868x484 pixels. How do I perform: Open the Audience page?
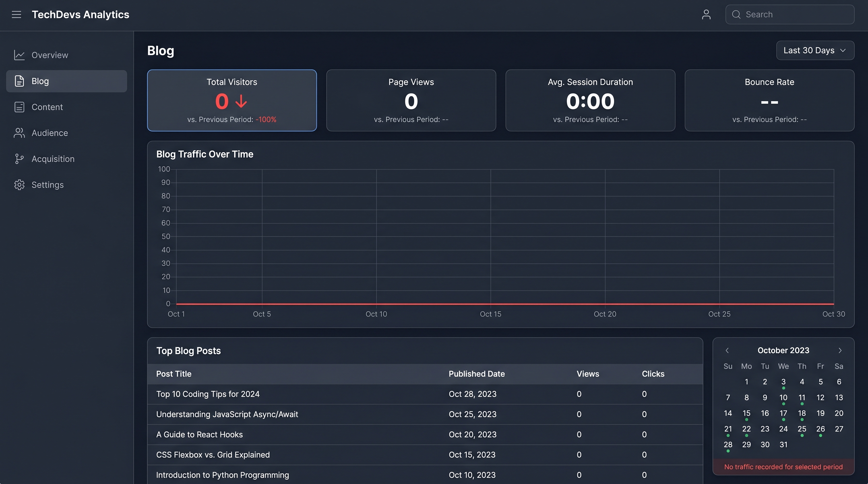(x=67, y=133)
